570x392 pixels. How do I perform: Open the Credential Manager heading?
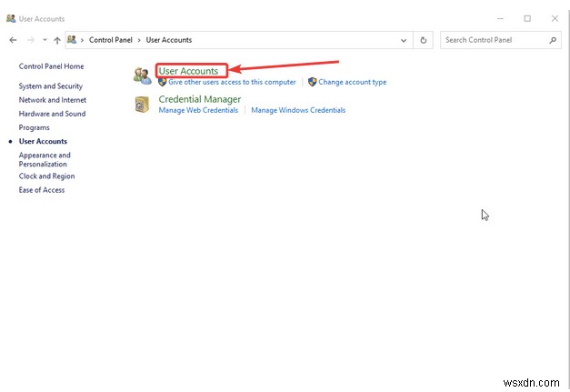click(200, 99)
